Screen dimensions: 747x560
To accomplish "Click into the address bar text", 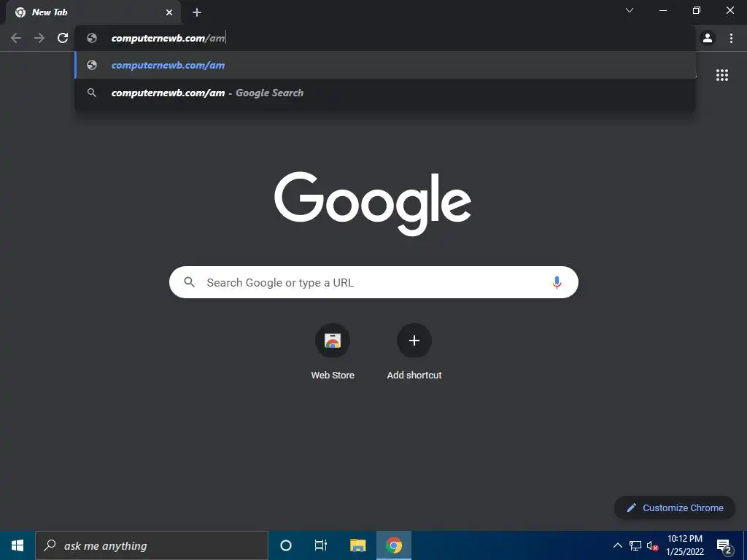I will 169,38.
